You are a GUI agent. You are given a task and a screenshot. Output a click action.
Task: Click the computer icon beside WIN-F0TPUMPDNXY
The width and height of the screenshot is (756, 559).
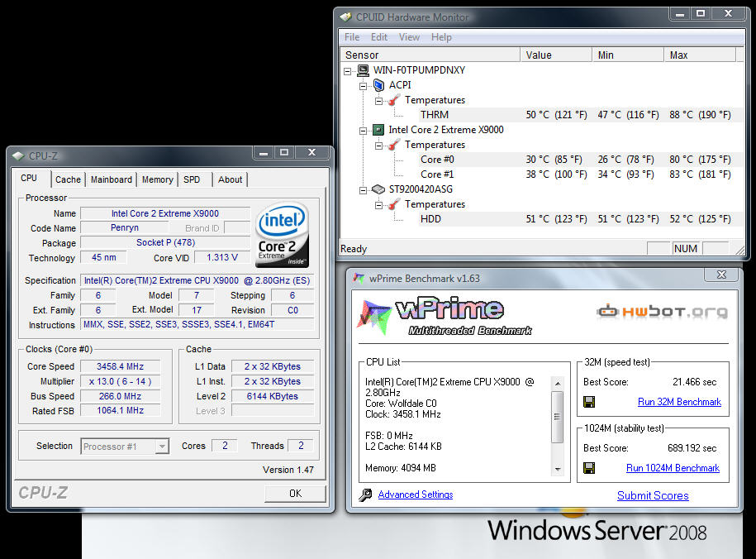click(x=363, y=70)
